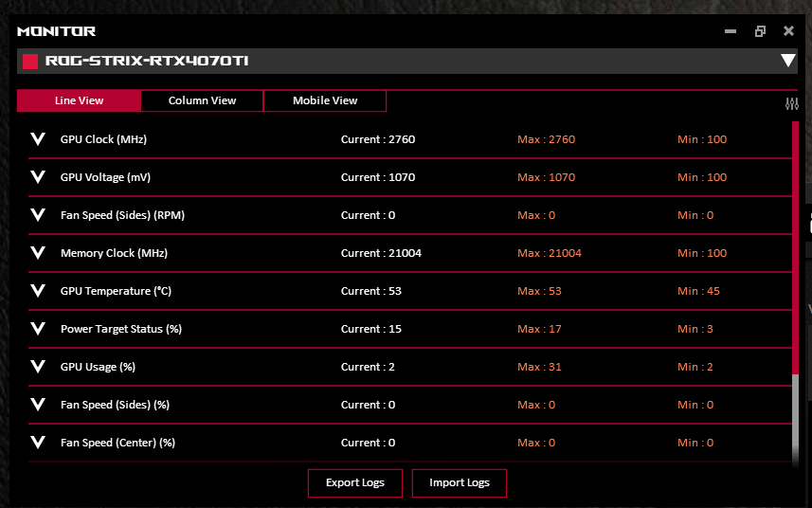Click the GPU Usage (%) label
This screenshot has height=508, width=812.
point(98,367)
